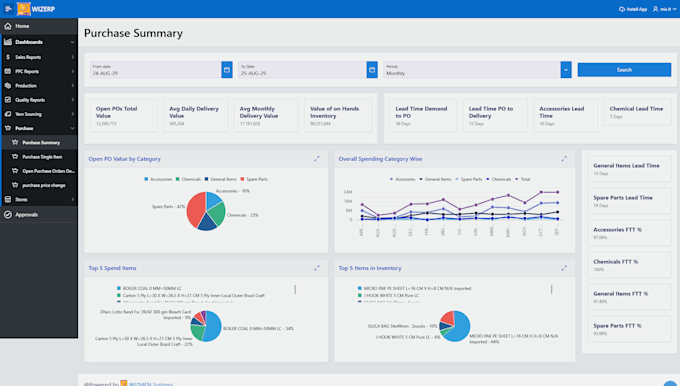680x386 pixels.
Task: Toggle Accessories series in line chart legend
Action: pos(402,179)
